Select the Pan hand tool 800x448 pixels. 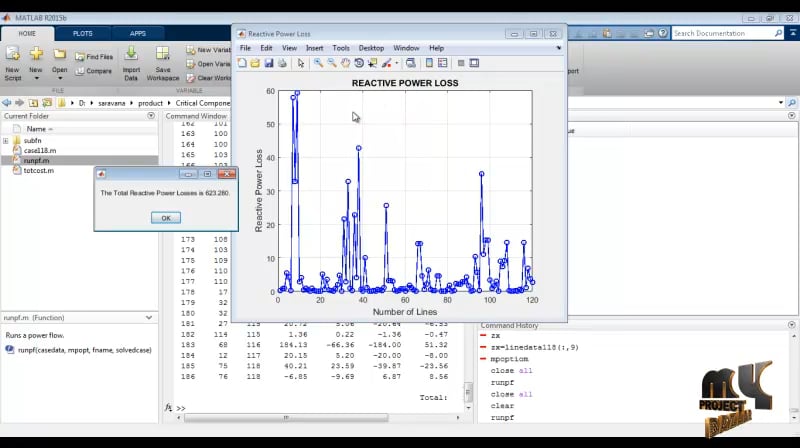(x=345, y=63)
